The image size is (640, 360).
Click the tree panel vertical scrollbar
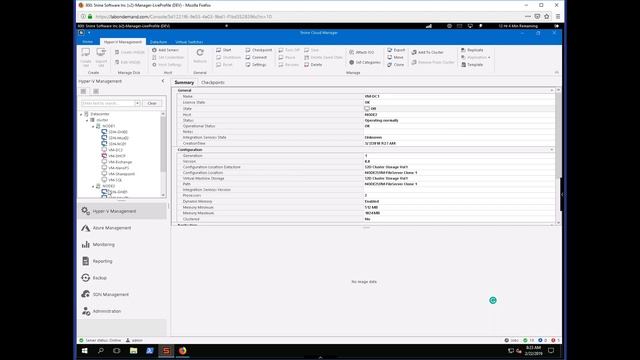pyautogui.click(x=163, y=154)
